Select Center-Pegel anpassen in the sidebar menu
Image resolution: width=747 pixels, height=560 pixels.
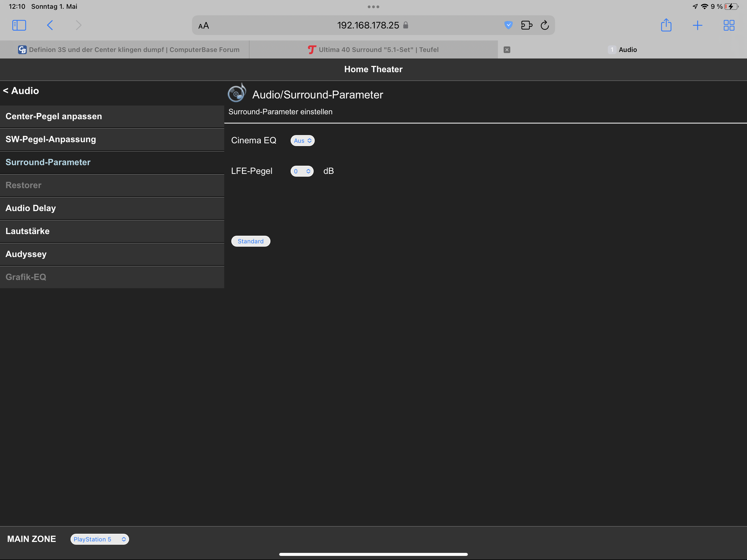54,116
